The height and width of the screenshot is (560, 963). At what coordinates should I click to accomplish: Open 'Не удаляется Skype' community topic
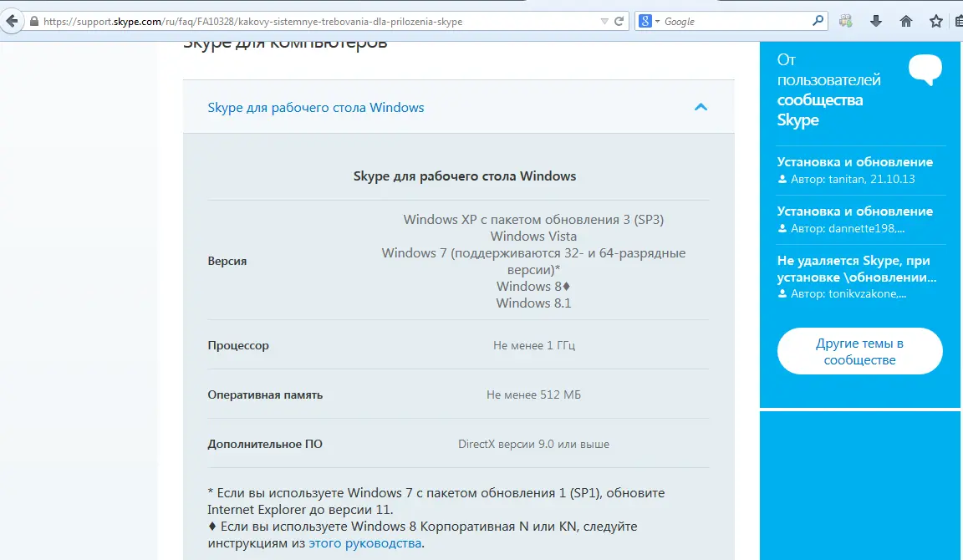point(857,269)
